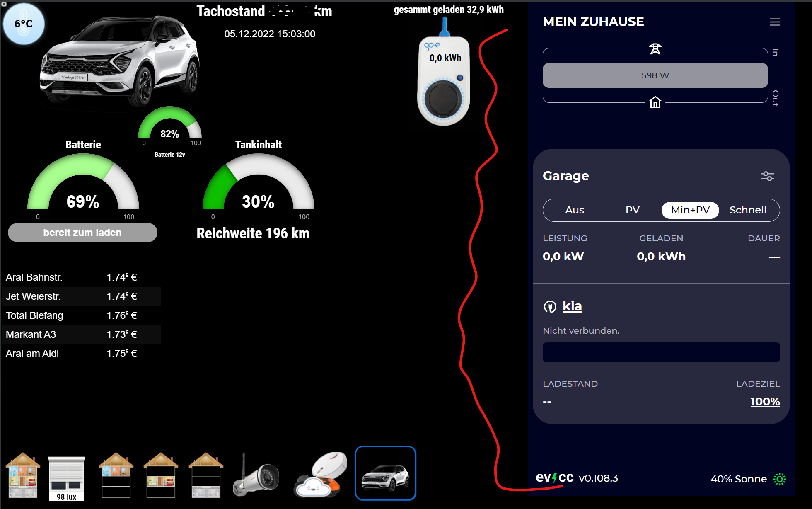This screenshot has height=509, width=812.
Task: Click the gesammt geladen 32,9 kWh text
Action: click(449, 10)
